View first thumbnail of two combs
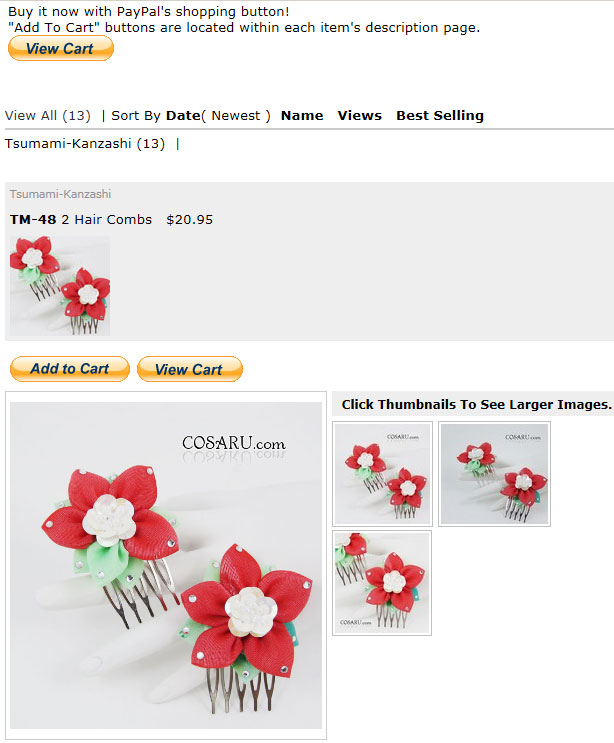Viewport: 614px width, 743px height. pos(382,474)
